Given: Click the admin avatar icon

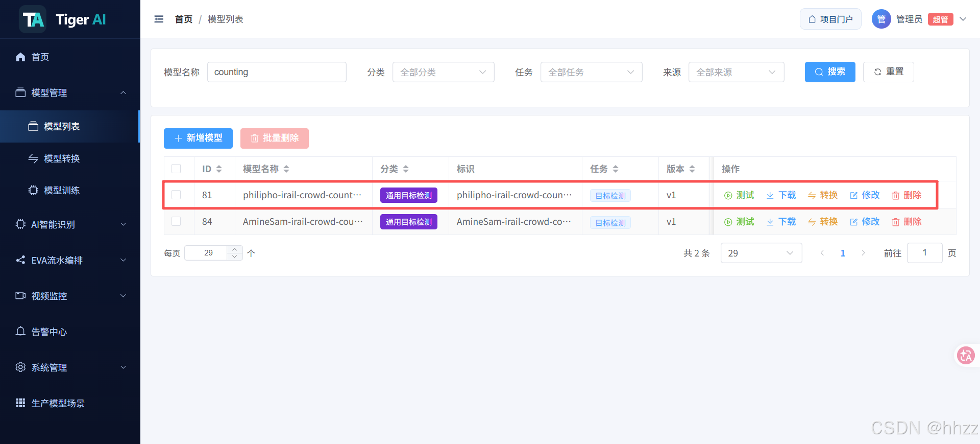Looking at the screenshot, I should tap(881, 19).
